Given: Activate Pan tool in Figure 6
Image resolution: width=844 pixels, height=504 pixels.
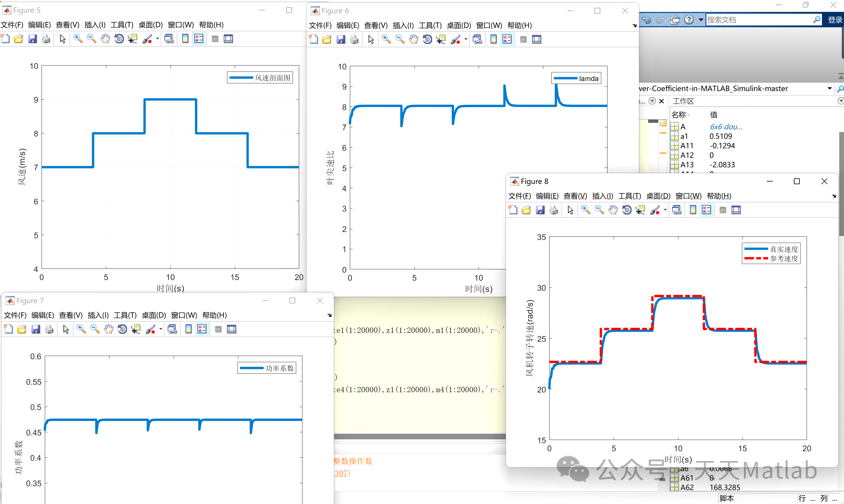Looking at the screenshot, I should coord(413,39).
